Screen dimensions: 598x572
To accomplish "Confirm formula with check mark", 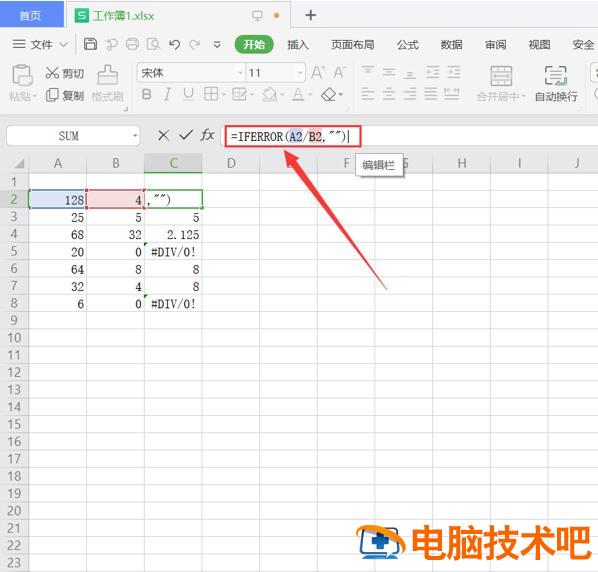I will tap(186, 135).
